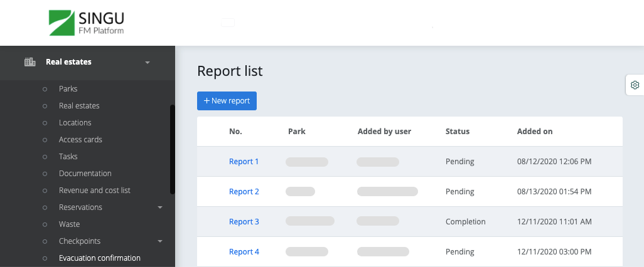
Task: Select Checkpoints in the sidebar
Action: pyautogui.click(x=80, y=241)
